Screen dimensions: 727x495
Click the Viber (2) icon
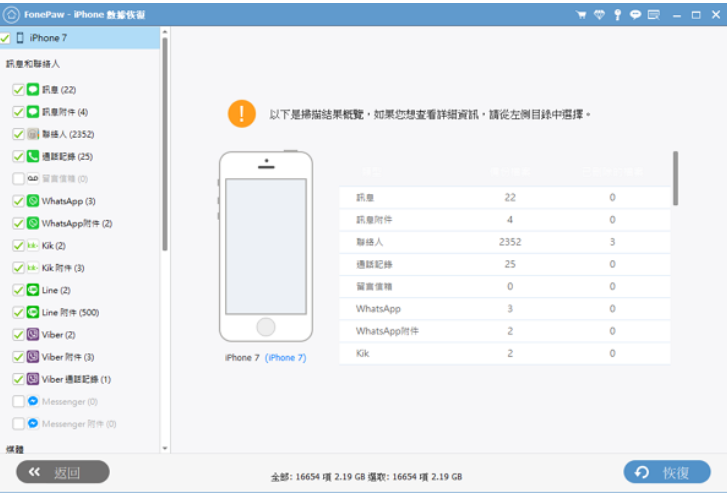point(32,334)
